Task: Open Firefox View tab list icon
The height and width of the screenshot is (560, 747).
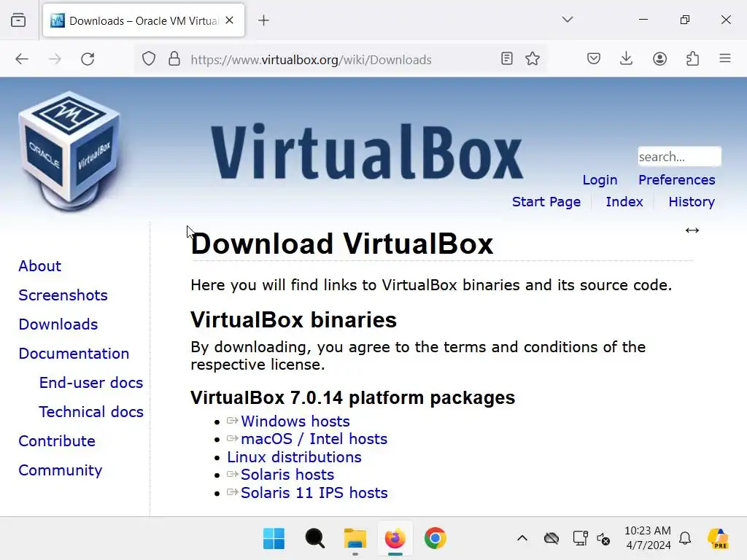Action: click(x=18, y=20)
